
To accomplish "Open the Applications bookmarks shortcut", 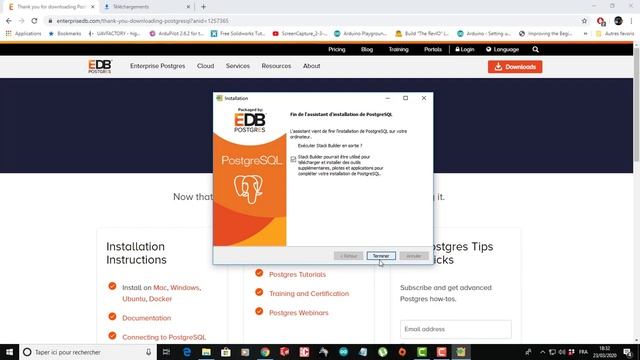I will pos(23,33).
